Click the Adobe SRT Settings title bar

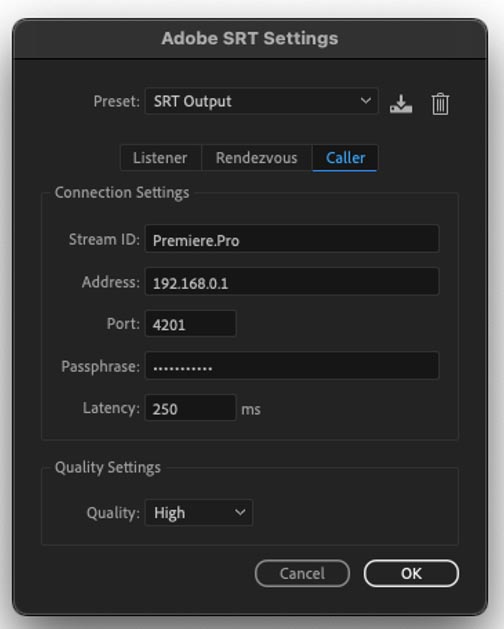[x=250, y=39]
